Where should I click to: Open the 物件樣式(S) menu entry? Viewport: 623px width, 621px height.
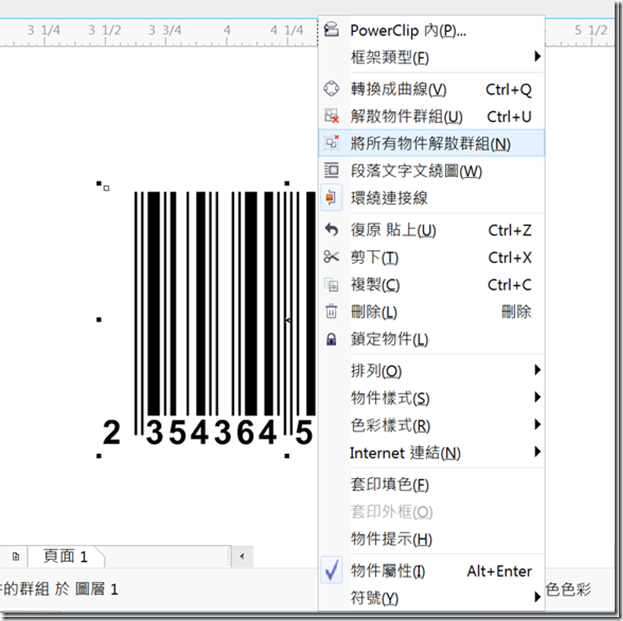click(x=431, y=398)
